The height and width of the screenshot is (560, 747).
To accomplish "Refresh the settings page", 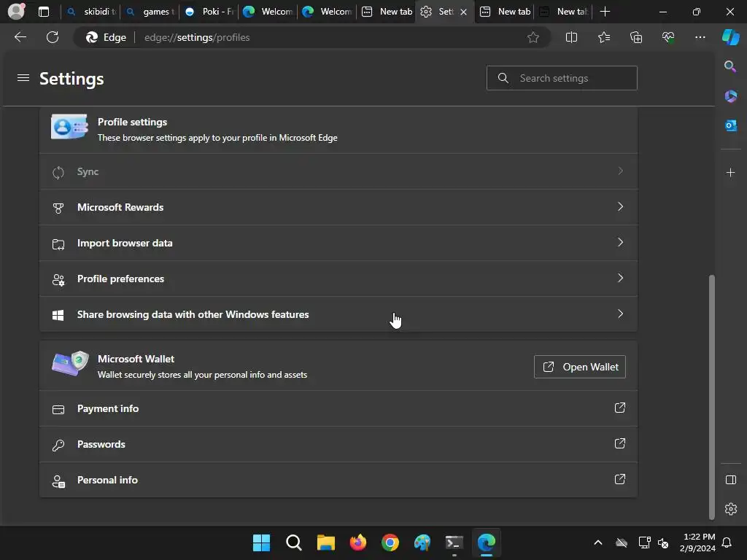I will (x=53, y=37).
